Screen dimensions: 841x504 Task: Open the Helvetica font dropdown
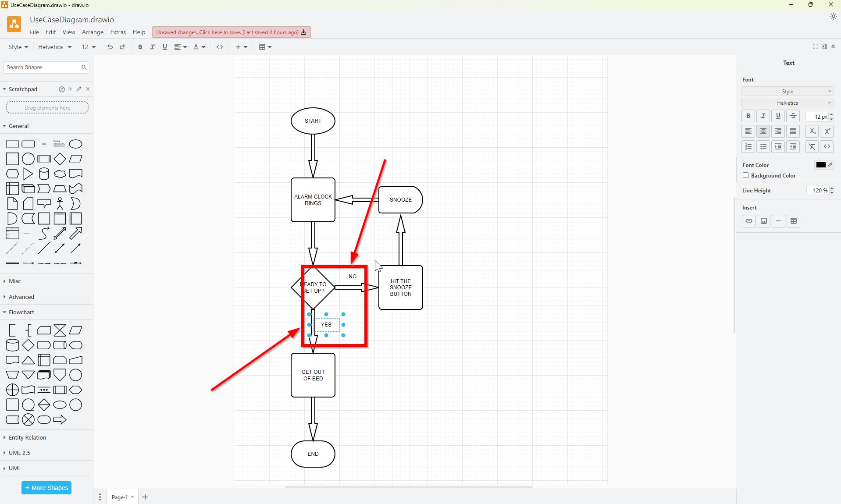(53, 47)
